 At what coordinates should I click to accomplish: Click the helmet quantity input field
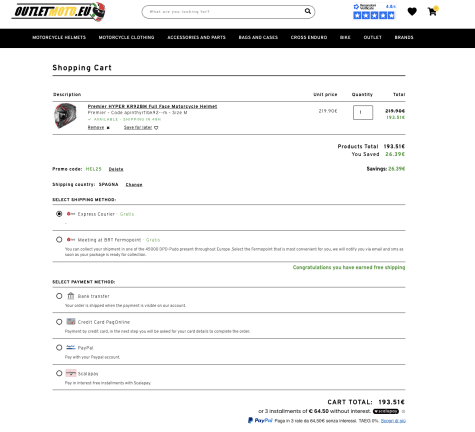[363, 113]
